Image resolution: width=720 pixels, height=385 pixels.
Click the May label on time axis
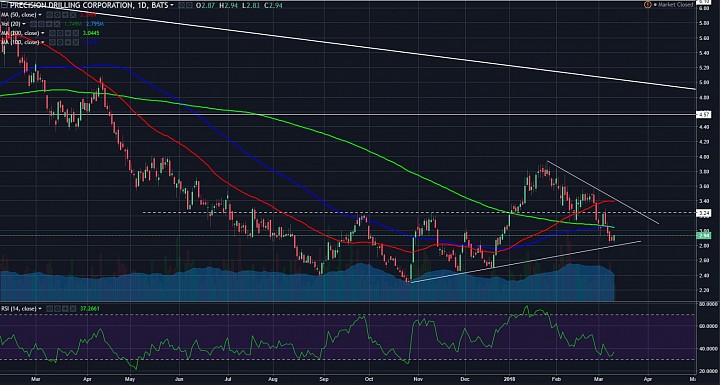[x=130, y=380]
